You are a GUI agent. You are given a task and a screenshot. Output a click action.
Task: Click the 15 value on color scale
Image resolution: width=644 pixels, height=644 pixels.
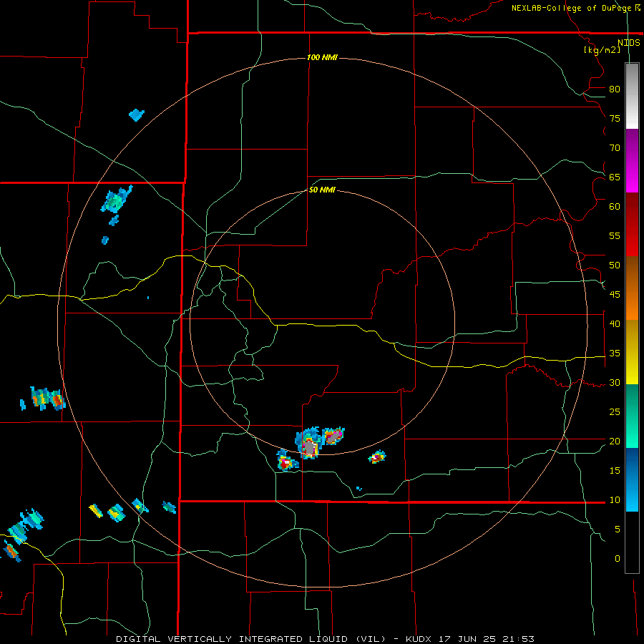click(x=615, y=471)
